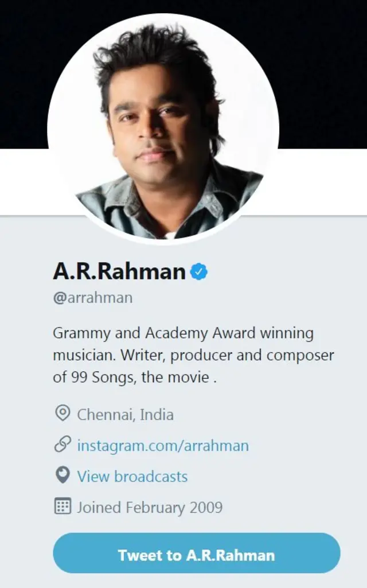
Task: Click the 'Academy Award winning' bio text
Action: (x=229, y=333)
